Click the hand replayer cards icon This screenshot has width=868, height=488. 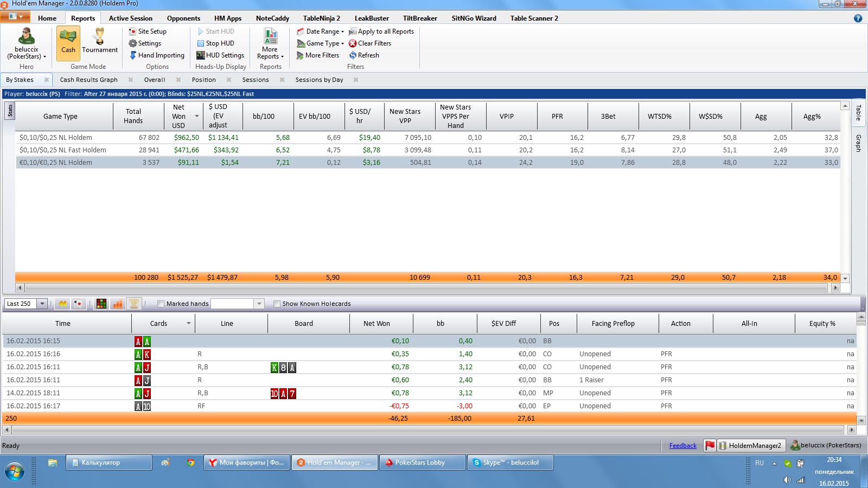click(x=78, y=304)
